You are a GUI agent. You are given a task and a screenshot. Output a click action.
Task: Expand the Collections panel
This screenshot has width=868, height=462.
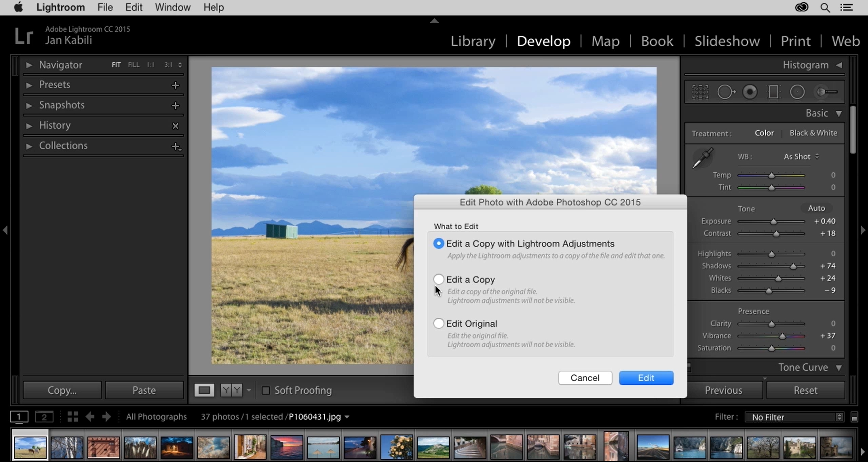29,146
